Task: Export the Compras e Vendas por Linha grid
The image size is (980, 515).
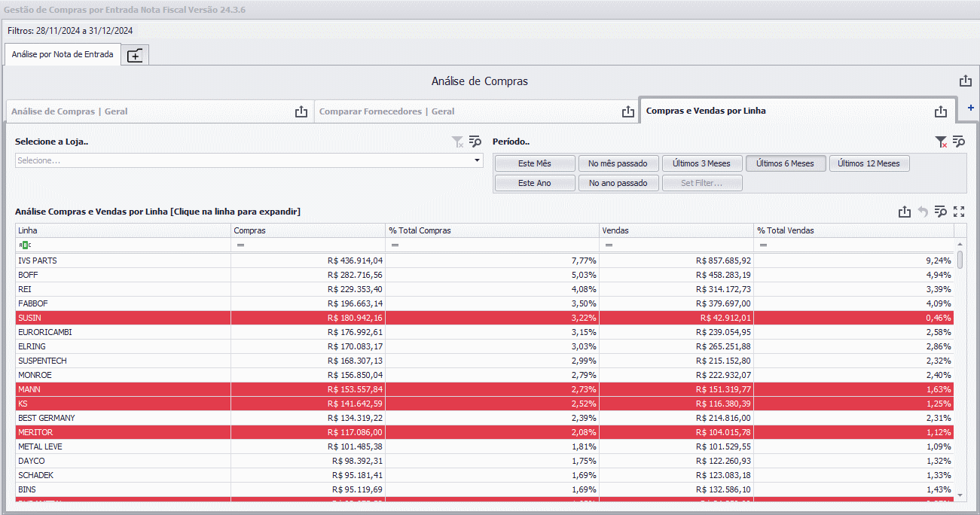Action: tap(905, 212)
